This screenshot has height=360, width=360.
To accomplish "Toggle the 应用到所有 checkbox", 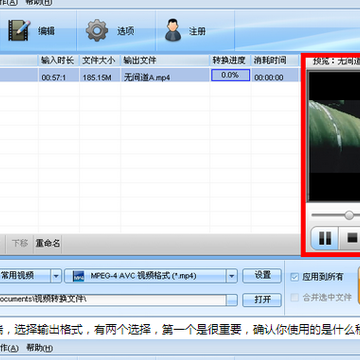I will point(294,277).
